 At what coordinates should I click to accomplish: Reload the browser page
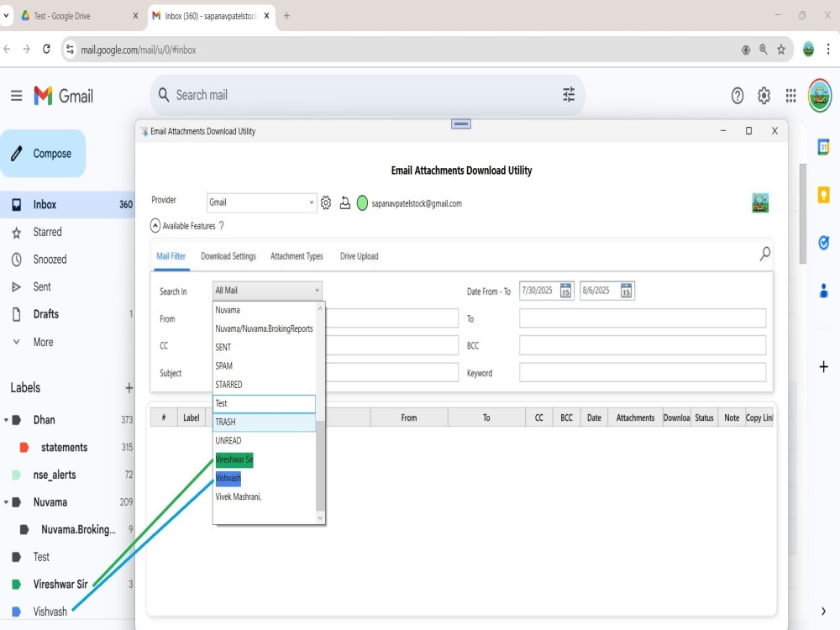46,50
